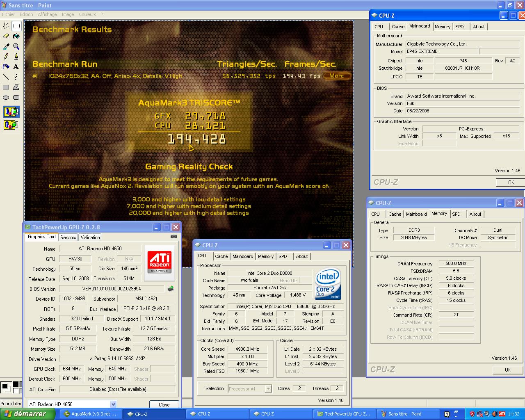Click the BIOS save chip icon in GPU-Z
525x420 pixels.
[171, 289]
